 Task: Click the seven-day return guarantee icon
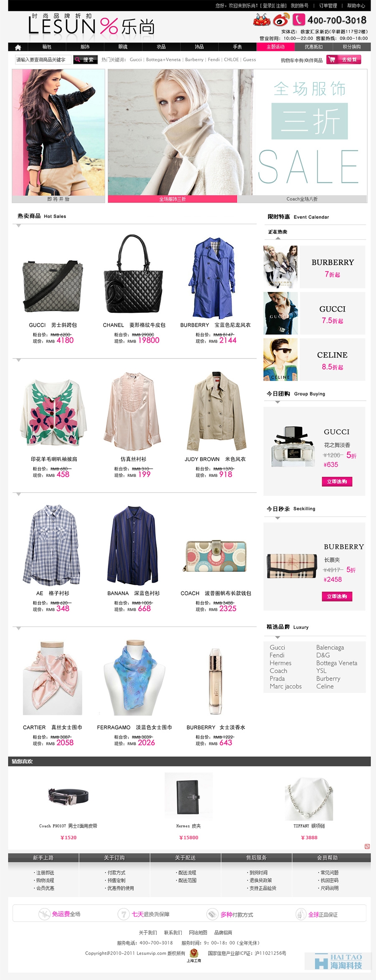pos(123,914)
